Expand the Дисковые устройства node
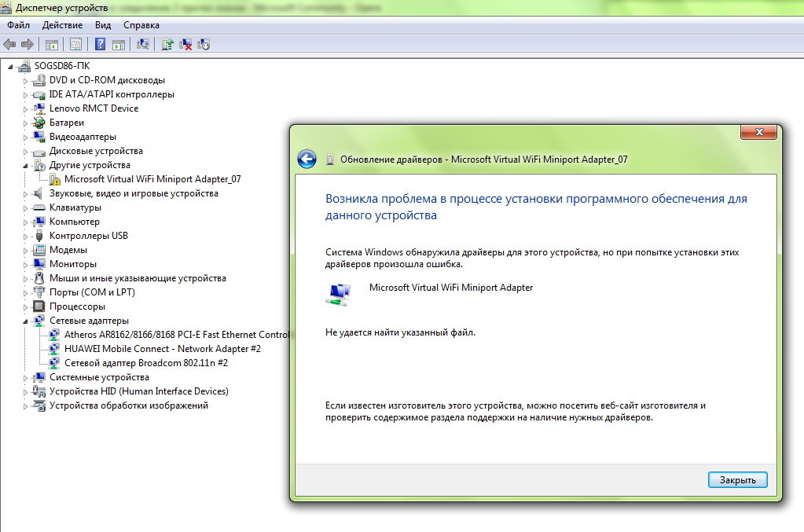This screenshot has height=532, width=804. click(25, 152)
